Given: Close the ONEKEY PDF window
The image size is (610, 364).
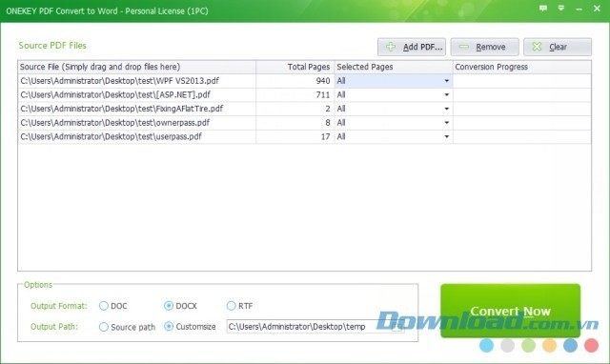Looking at the screenshot, I should coord(597,9).
